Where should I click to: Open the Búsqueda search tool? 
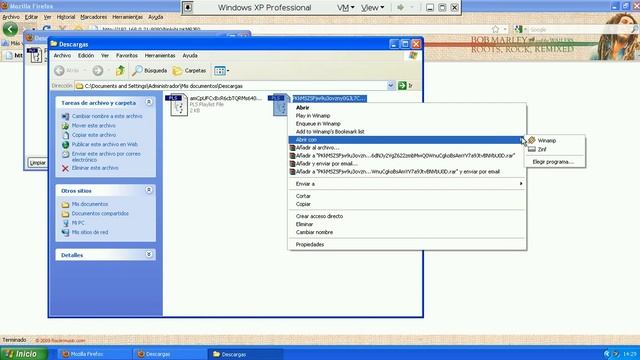click(x=150, y=71)
